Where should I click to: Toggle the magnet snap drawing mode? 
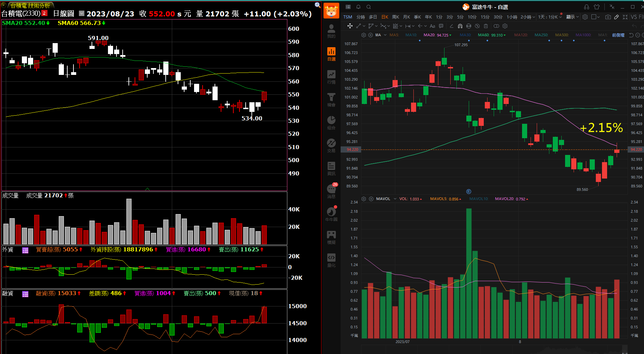click(x=460, y=26)
